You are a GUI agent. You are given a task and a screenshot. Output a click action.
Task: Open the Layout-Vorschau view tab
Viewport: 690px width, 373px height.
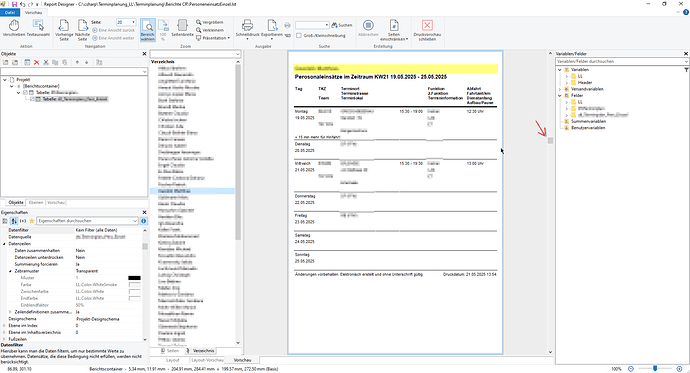point(207,360)
